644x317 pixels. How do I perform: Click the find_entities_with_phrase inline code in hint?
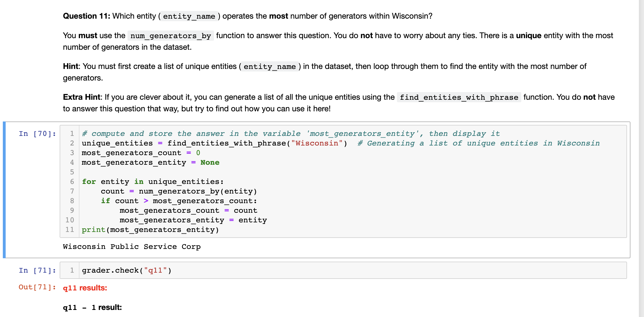point(459,97)
